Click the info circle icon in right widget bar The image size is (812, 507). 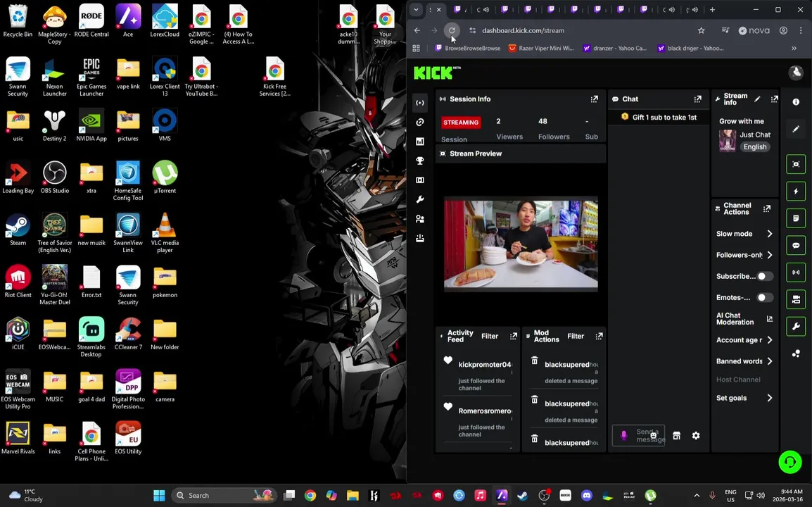796,102
